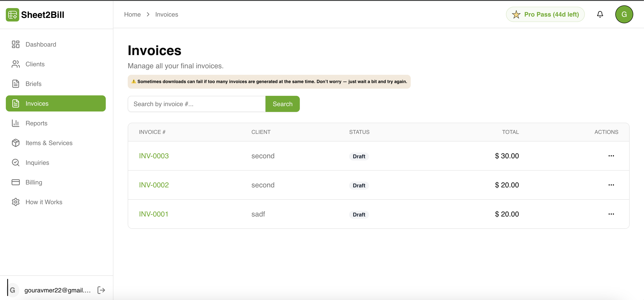Viewport: 644px width, 300px height.
Task: Click the Pro Pass button
Action: [x=545, y=14]
